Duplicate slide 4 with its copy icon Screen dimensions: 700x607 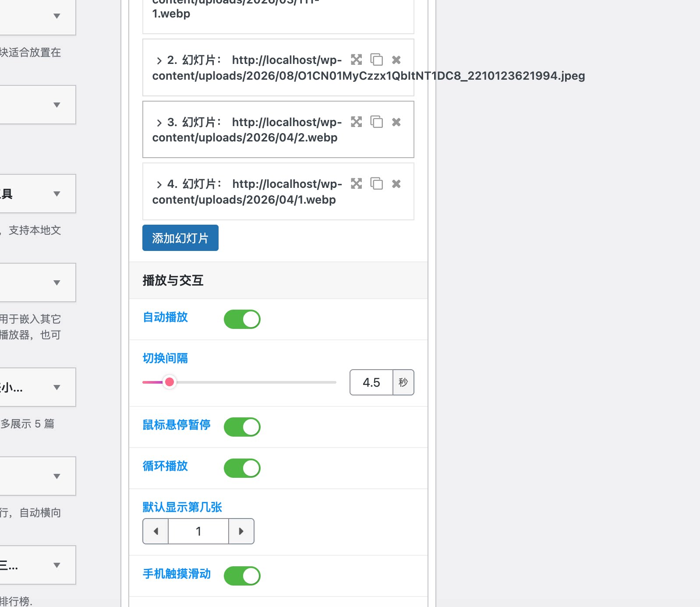coord(377,184)
